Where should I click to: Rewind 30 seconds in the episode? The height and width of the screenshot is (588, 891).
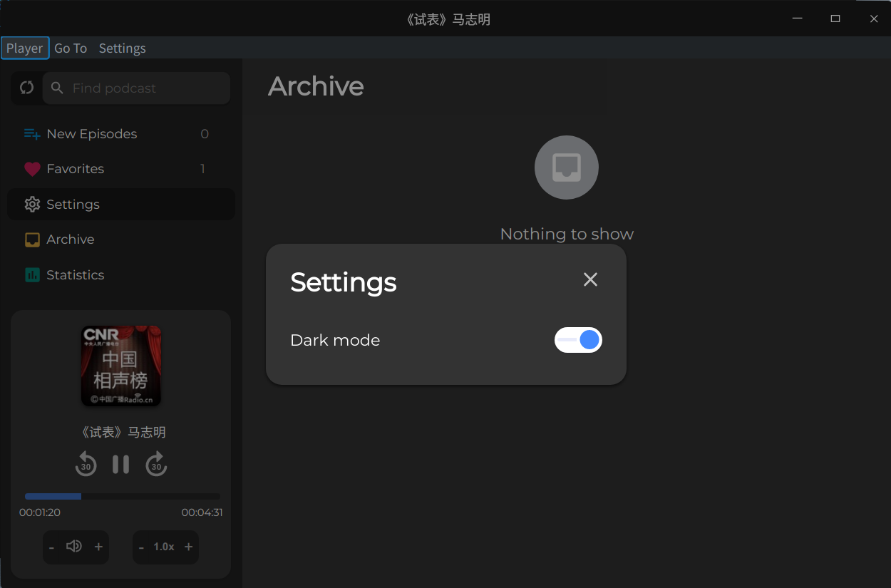tap(86, 465)
